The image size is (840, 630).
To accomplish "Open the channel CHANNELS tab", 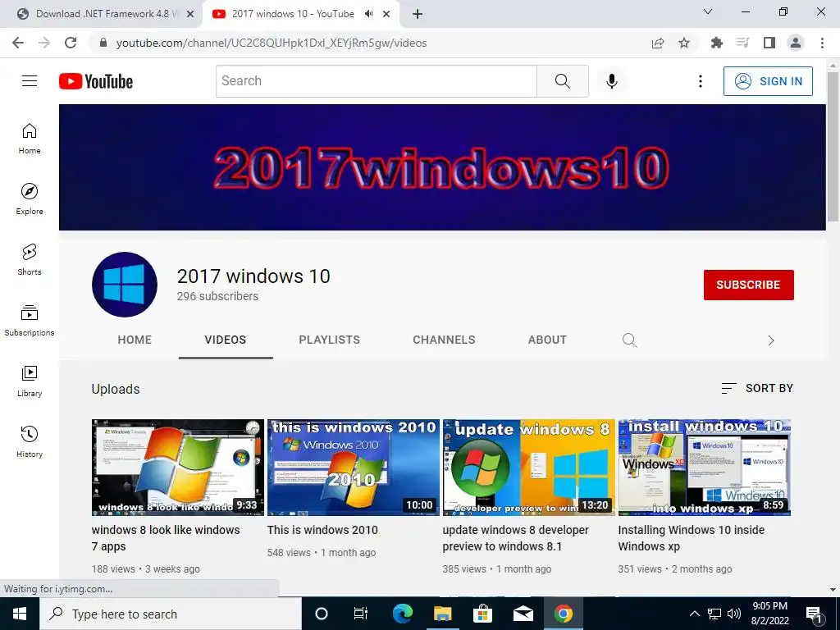I will [444, 340].
